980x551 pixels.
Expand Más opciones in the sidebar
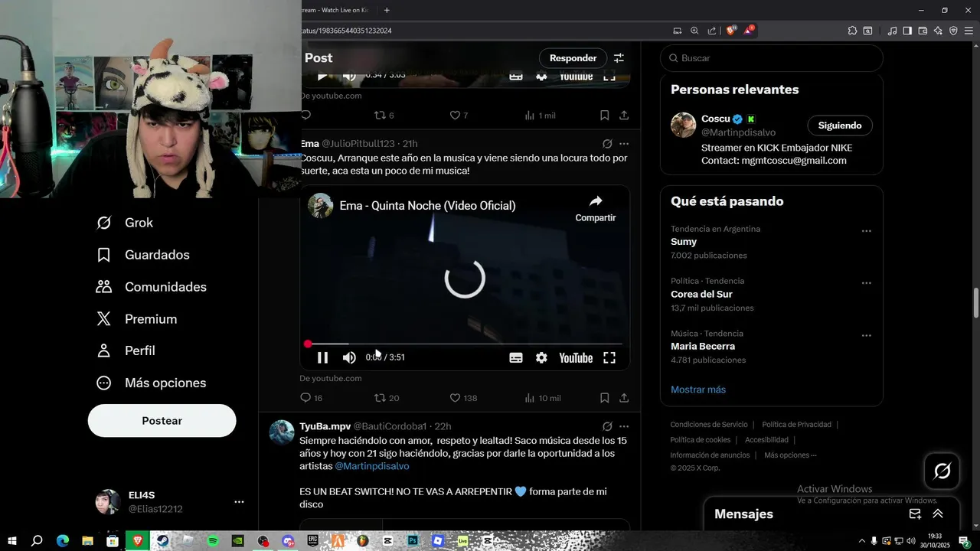pos(151,383)
